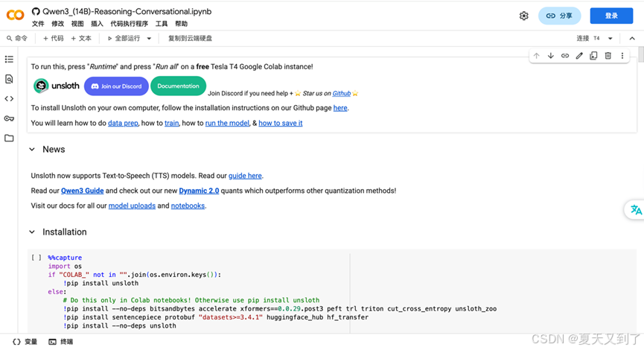Click the unsloth logo
The image size is (644, 350).
[x=57, y=86]
